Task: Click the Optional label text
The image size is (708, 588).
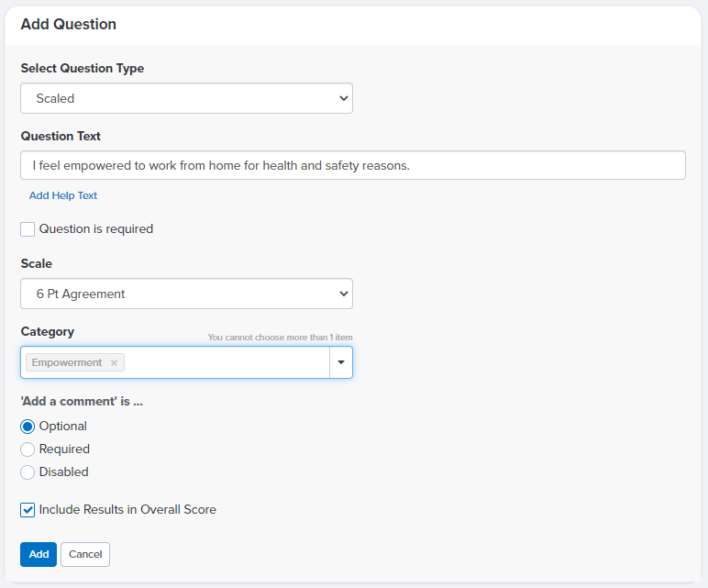Action: pyautogui.click(x=62, y=426)
